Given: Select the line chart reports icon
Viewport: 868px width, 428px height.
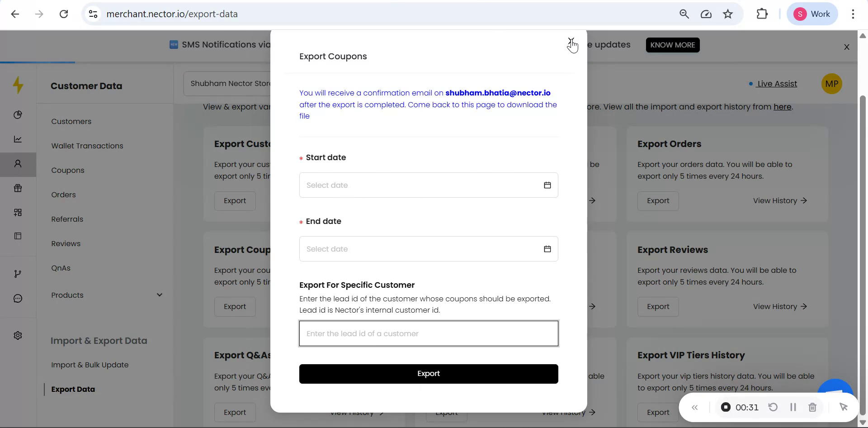Looking at the screenshot, I should tap(18, 139).
